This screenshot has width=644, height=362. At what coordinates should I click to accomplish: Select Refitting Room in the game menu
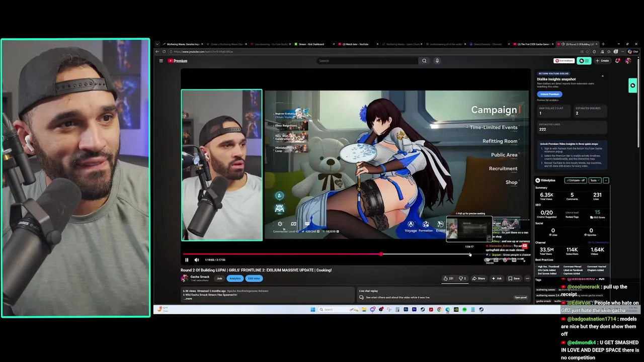click(500, 141)
